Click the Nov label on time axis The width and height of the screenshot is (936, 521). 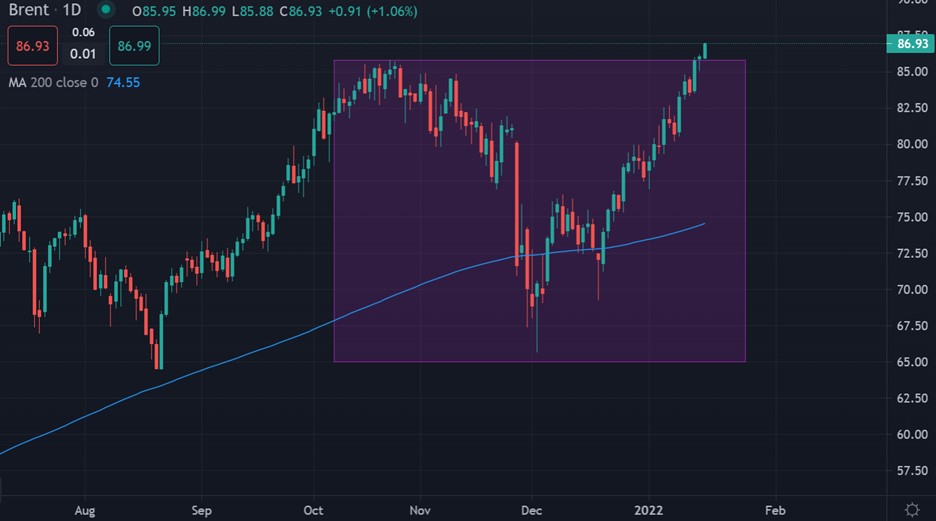[420, 511]
